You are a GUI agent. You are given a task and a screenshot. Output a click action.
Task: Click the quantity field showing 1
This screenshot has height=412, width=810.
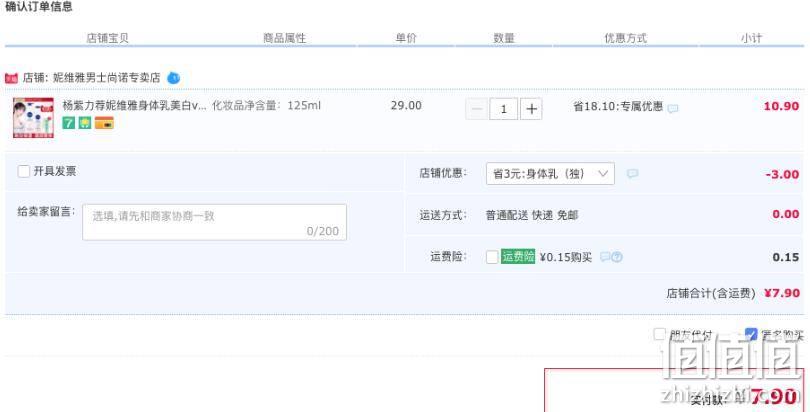pos(503,109)
